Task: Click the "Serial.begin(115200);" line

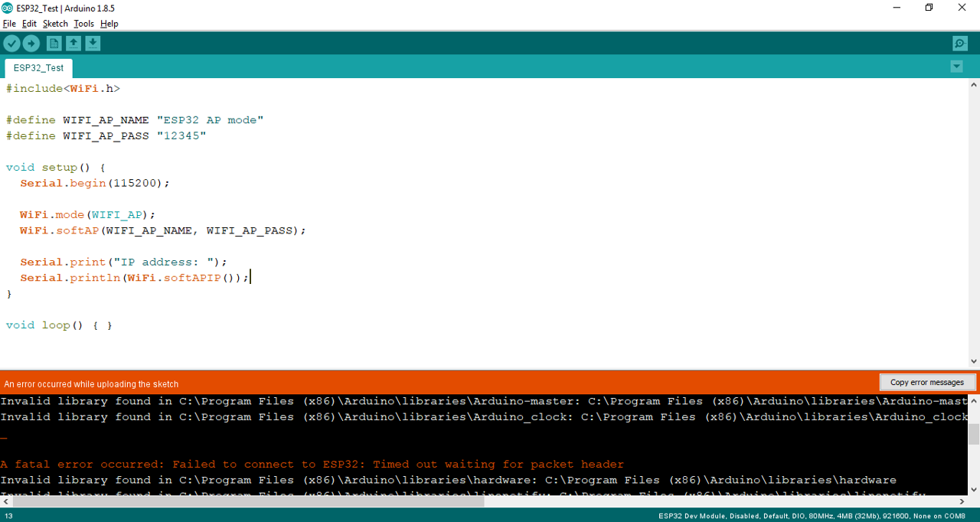Action: (x=95, y=184)
